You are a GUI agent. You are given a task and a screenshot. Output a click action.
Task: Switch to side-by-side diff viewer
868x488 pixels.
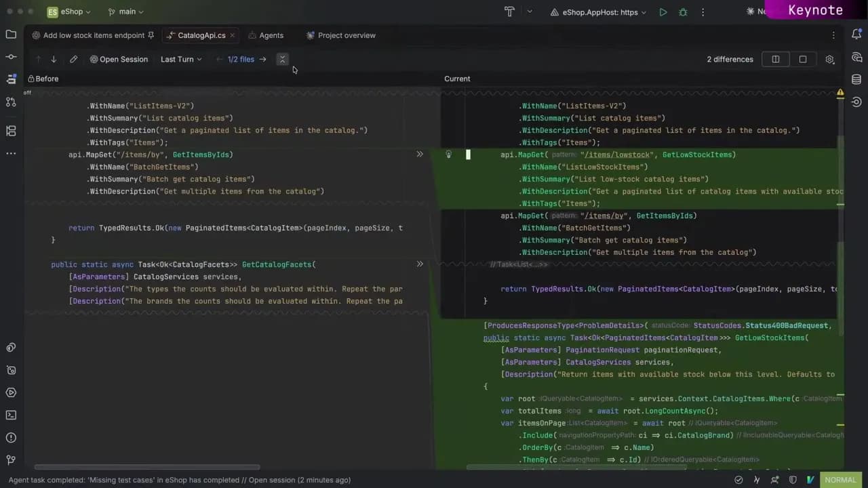point(776,60)
